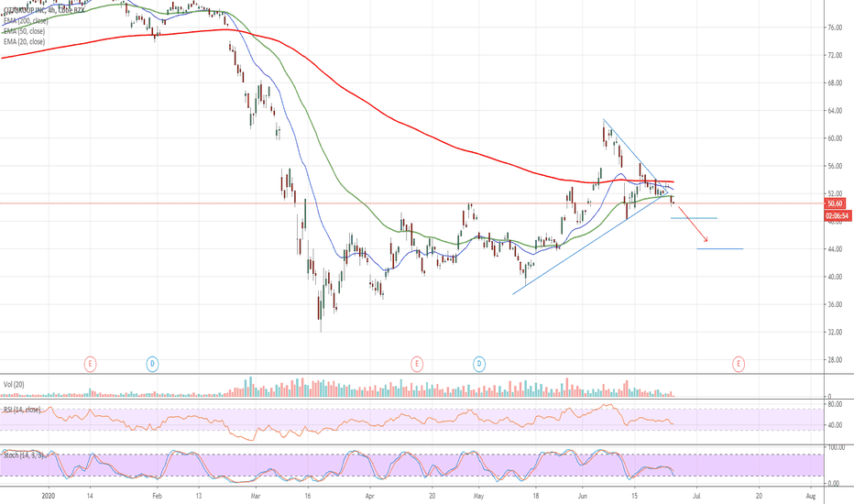Image resolution: width=854 pixels, height=504 pixels.
Task: Select the lower blue target line at 44
Action: (x=719, y=249)
